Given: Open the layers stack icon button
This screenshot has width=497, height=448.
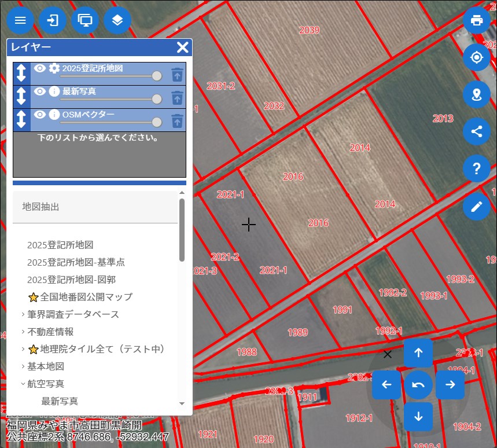Looking at the screenshot, I should (x=117, y=20).
